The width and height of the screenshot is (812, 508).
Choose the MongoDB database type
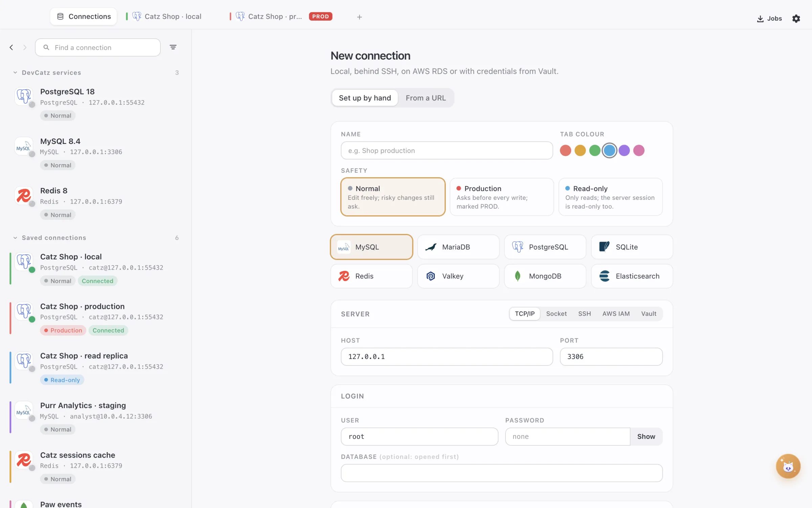click(545, 276)
